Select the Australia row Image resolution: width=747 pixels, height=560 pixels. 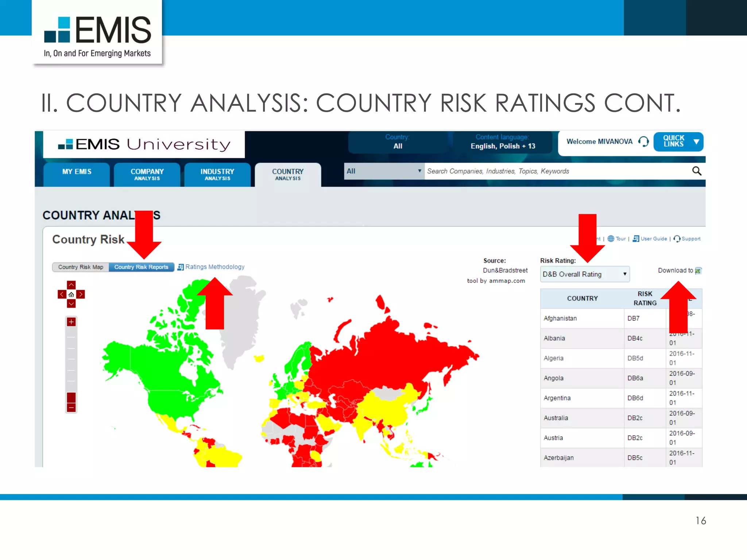621,418
